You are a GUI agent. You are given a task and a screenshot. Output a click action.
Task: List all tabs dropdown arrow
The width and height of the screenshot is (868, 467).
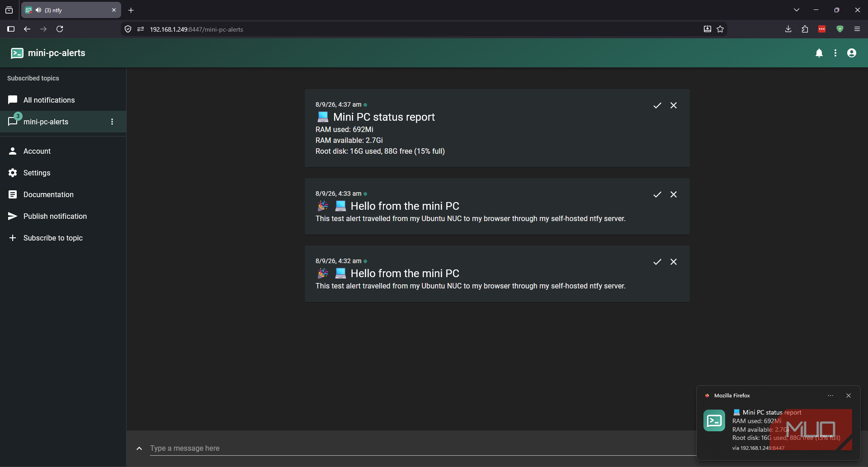(x=797, y=10)
